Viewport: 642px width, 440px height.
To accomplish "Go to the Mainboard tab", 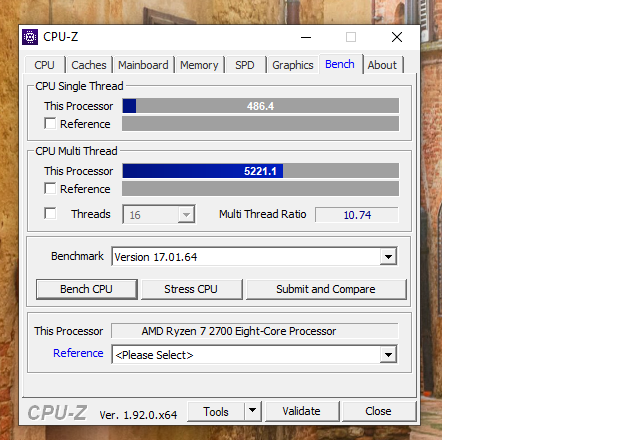I will [143, 65].
